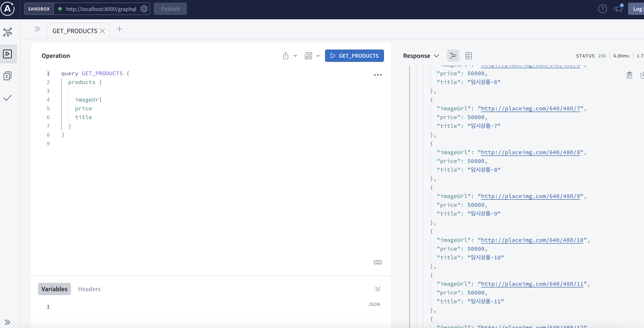Click the share operation icon
Image resolution: width=644 pixels, height=328 pixels.
tap(285, 56)
